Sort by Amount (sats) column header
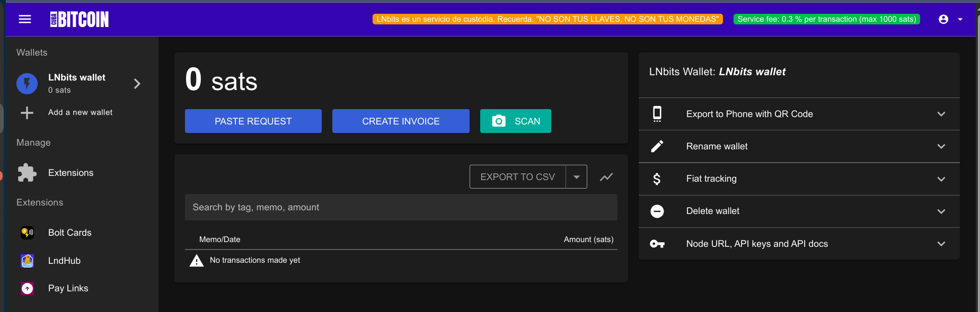This screenshot has height=312, width=980. click(x=588, y=239)
